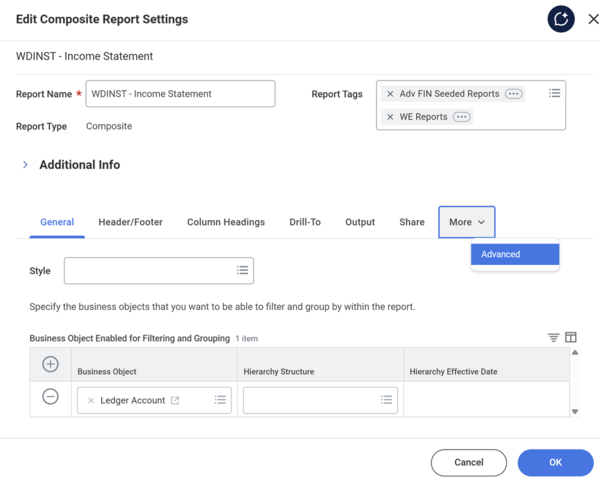
Task: Click the Ledger Account text
Action: [132, 401]
